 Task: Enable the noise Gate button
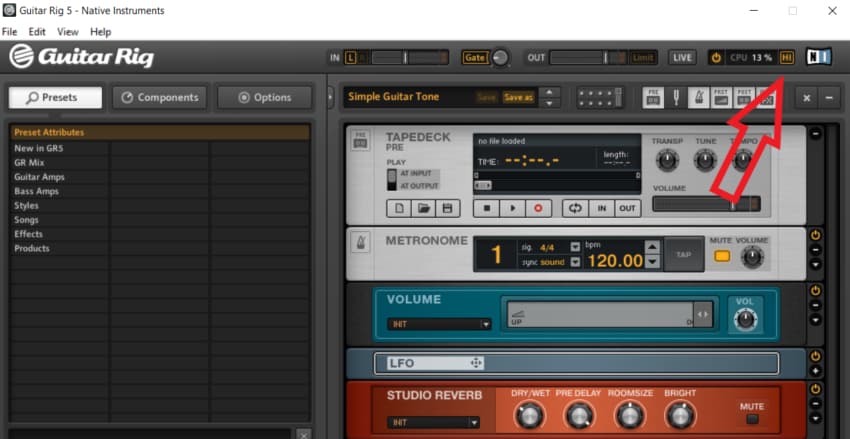[474, 58]
